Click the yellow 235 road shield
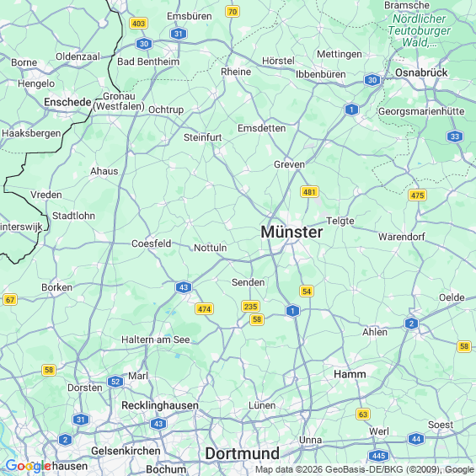476x476 pixels. pyautogui.click(x=250, y=307)
